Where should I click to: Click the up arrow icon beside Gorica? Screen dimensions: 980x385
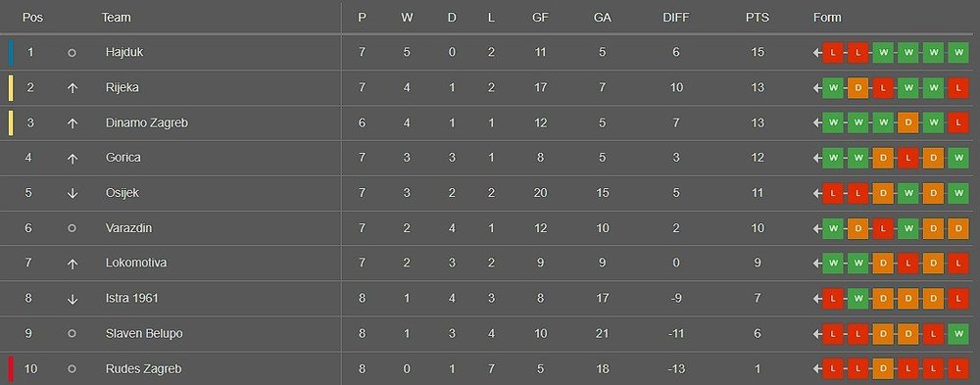pyautogui.click(x=72, y=159)
